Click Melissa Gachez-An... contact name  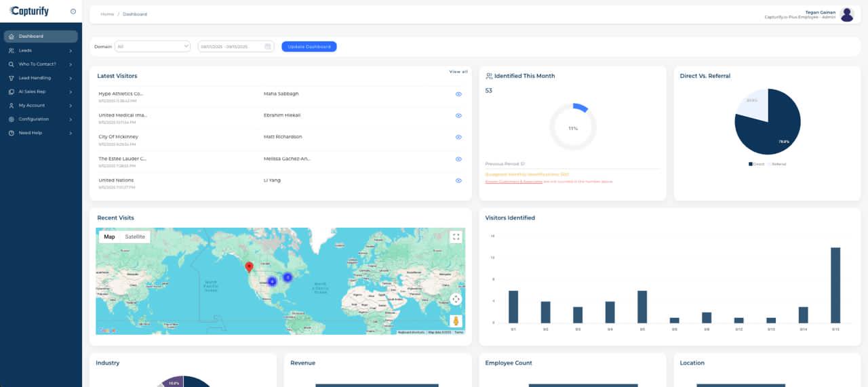click(287, 159)
